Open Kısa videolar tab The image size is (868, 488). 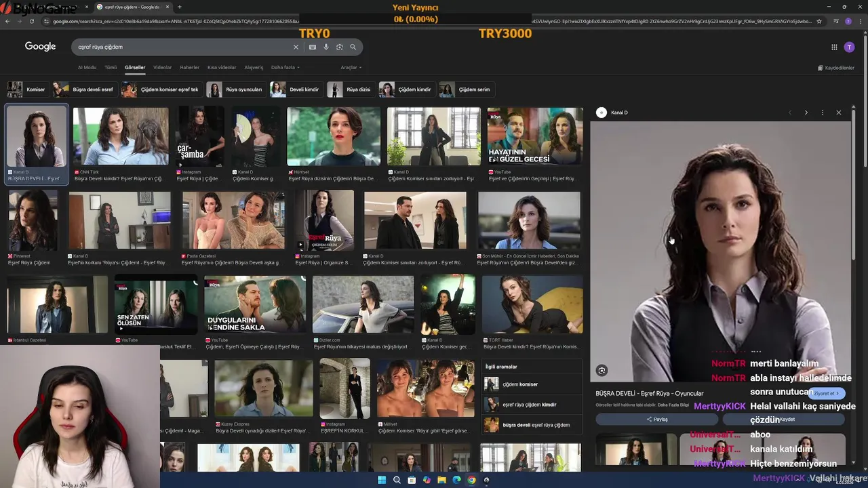pos(222,67)
